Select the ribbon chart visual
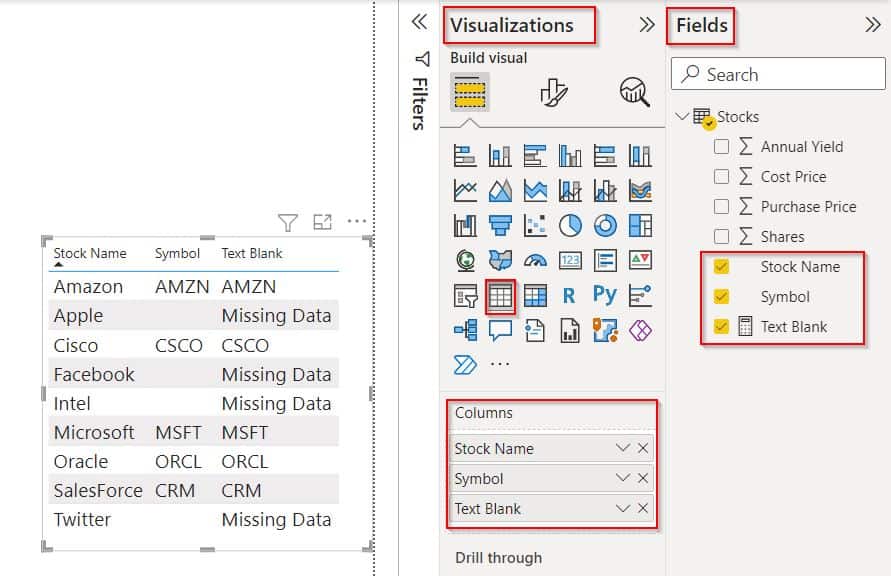891x576 pixels. click(x=640, y=190)
